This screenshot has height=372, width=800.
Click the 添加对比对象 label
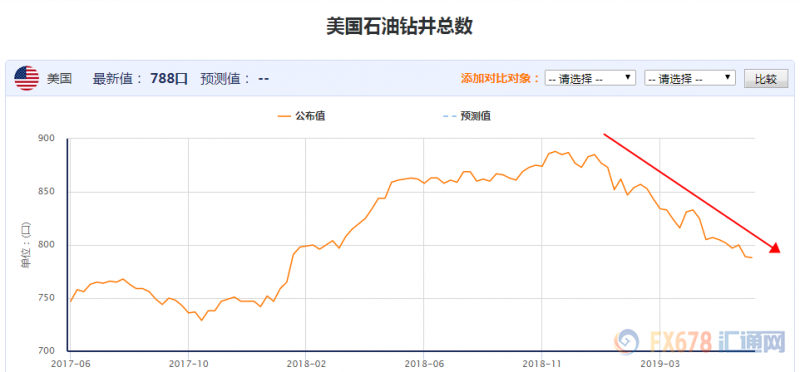tap(500, 79)
